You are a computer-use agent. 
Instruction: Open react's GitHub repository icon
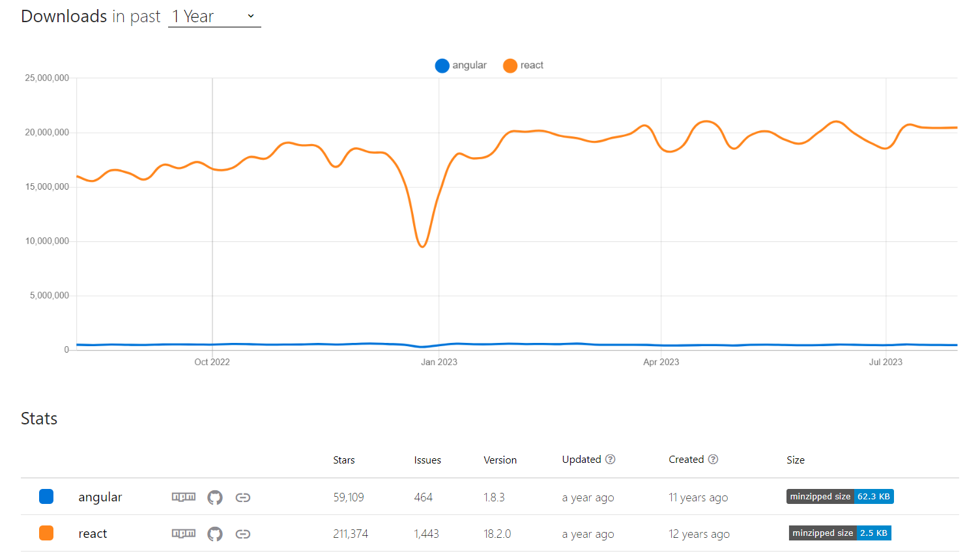(214, 533)
